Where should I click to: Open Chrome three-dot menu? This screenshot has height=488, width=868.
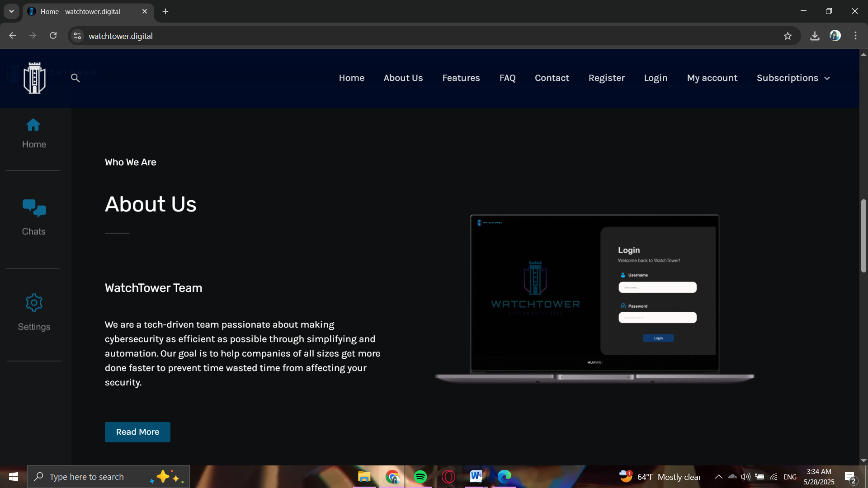point(855,36)
